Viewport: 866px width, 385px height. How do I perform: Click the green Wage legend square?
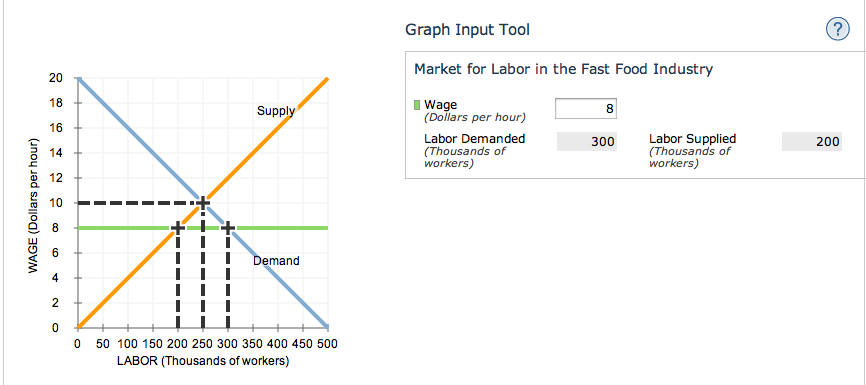click(417, 105)
